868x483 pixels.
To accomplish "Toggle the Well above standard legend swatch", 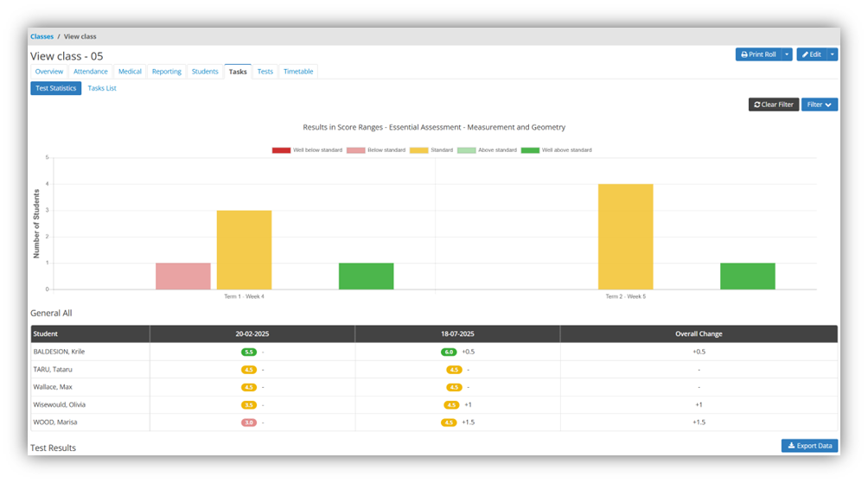I will (x=530, y=150).
